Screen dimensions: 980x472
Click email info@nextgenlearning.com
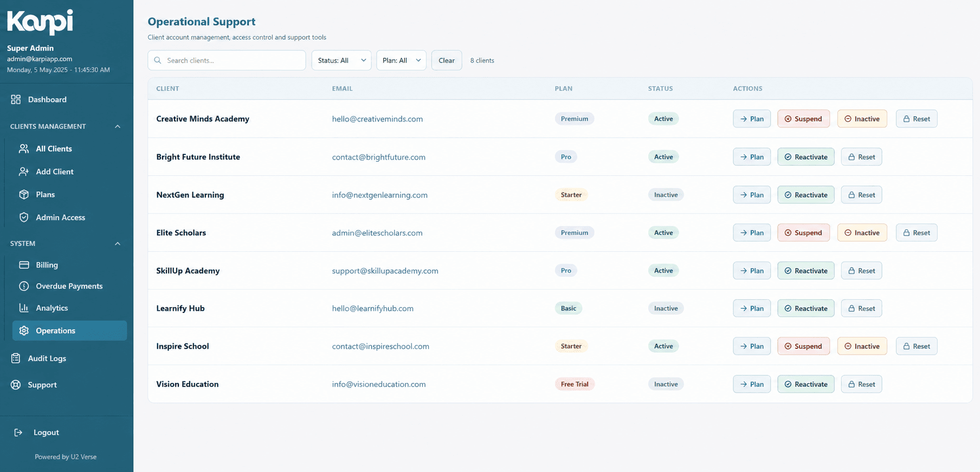[x=379, y=195]
